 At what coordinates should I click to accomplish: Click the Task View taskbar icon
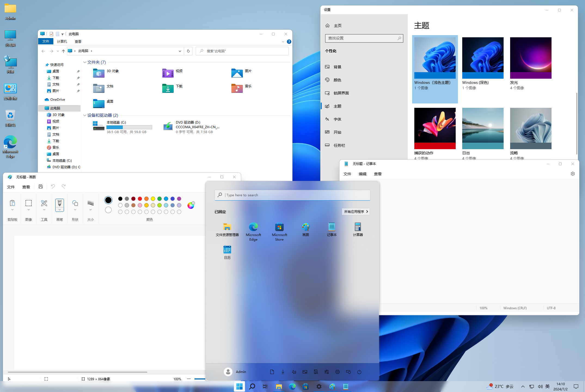pyautogui.click(x=265, y=386)
